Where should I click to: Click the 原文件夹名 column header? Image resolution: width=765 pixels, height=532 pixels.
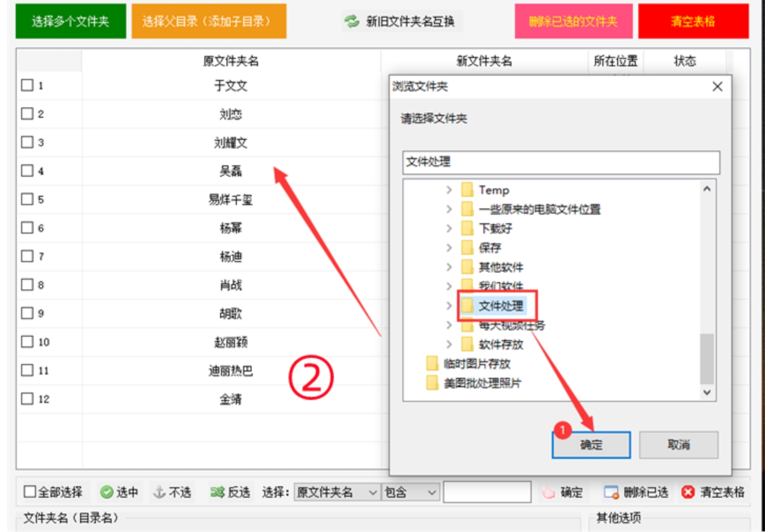coord(231,61)
